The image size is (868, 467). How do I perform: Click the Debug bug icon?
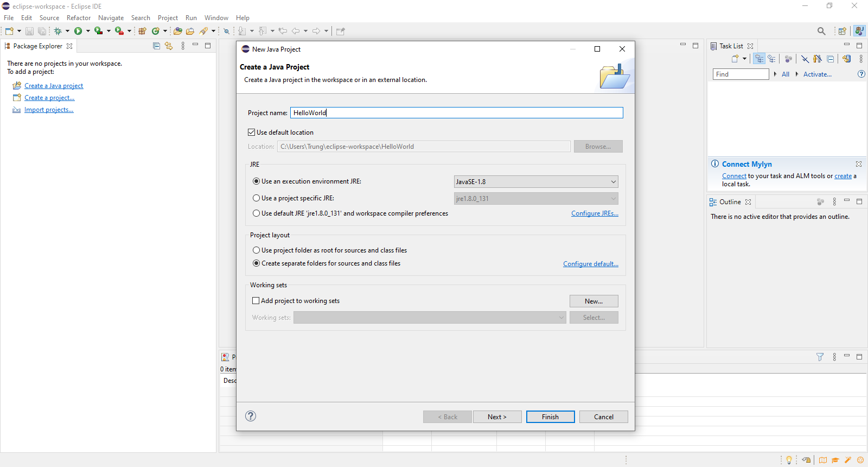pos(58,31)
